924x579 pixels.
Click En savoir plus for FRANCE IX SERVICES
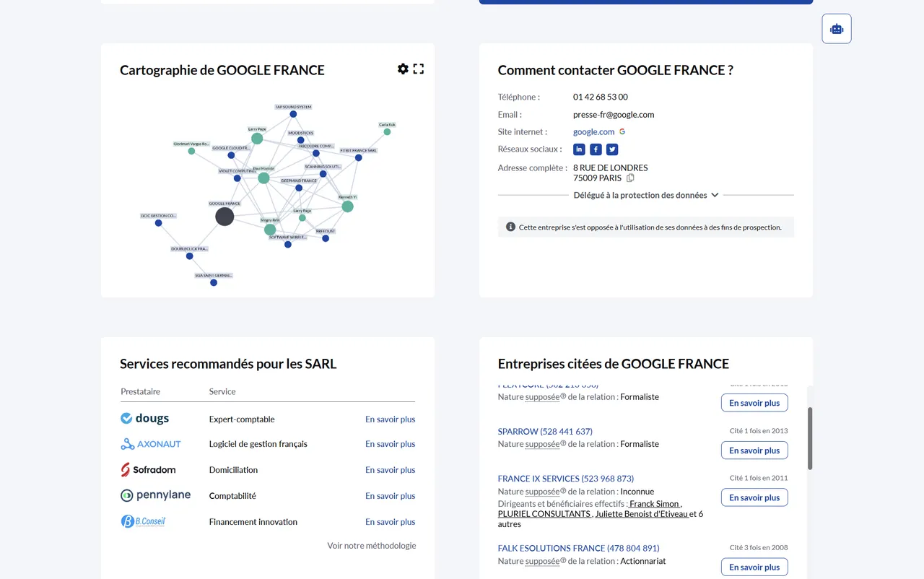click(x=754, y=497)
